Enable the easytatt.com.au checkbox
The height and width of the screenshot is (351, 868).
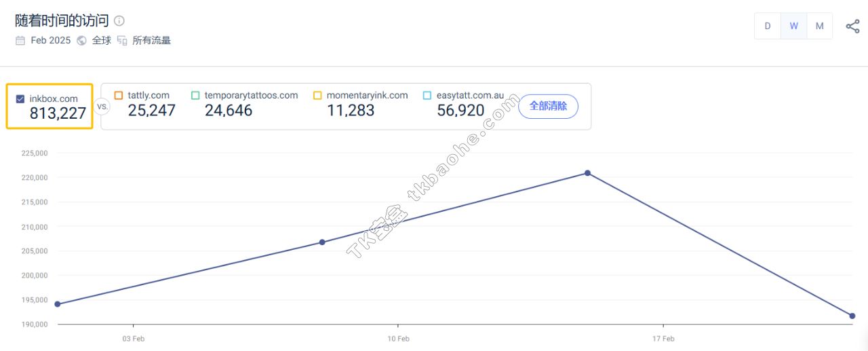427,96
